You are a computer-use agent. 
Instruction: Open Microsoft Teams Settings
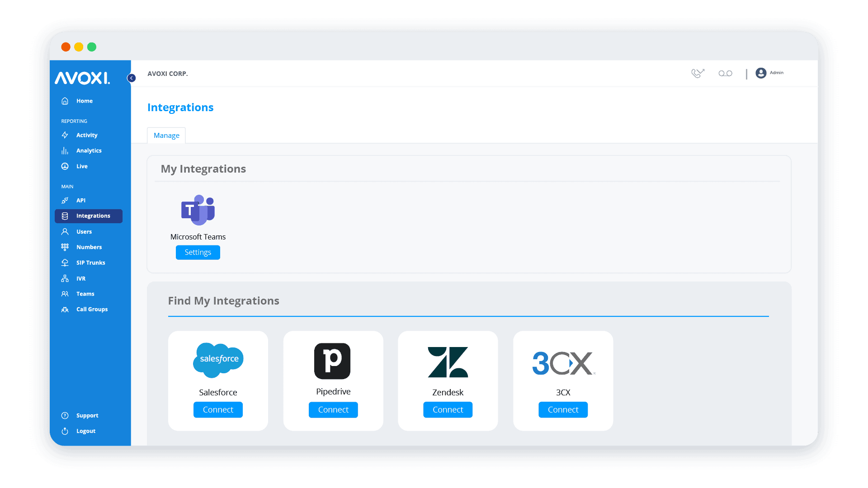pyautogui.click(x=198, y=252)
